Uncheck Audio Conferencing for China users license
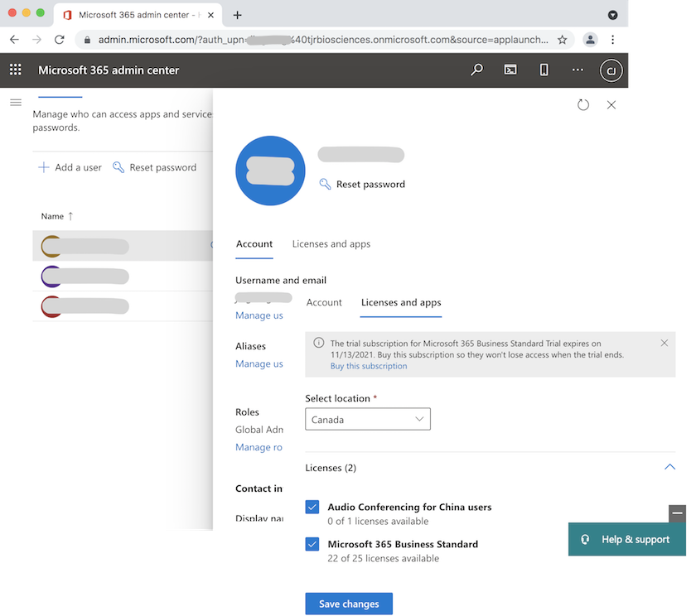Image resolution: width=696 pixels, height=616 pixels. [312, 507]
